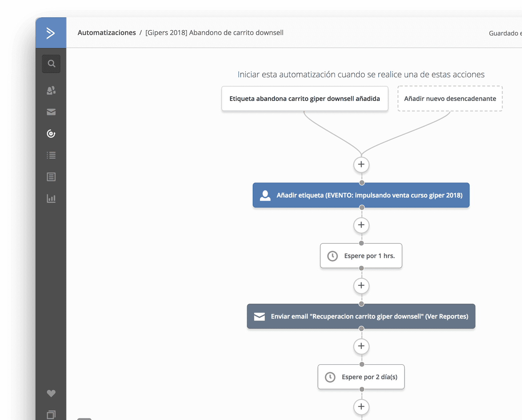Open the Espere por 2 día(s) wait step
522x420 pixels.
coord(361,377)
